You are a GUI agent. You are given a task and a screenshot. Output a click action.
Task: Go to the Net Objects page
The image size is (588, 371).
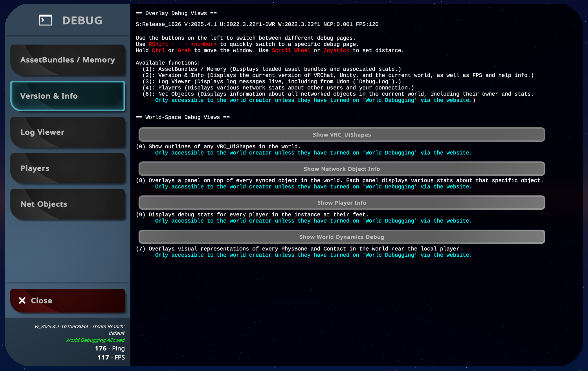click(x=67, y=204)
